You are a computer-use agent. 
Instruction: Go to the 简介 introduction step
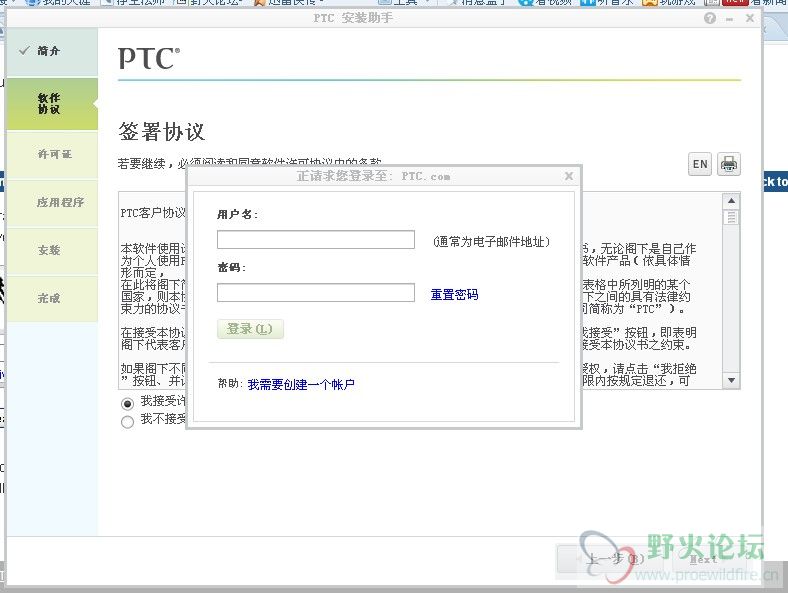[52, 51]
